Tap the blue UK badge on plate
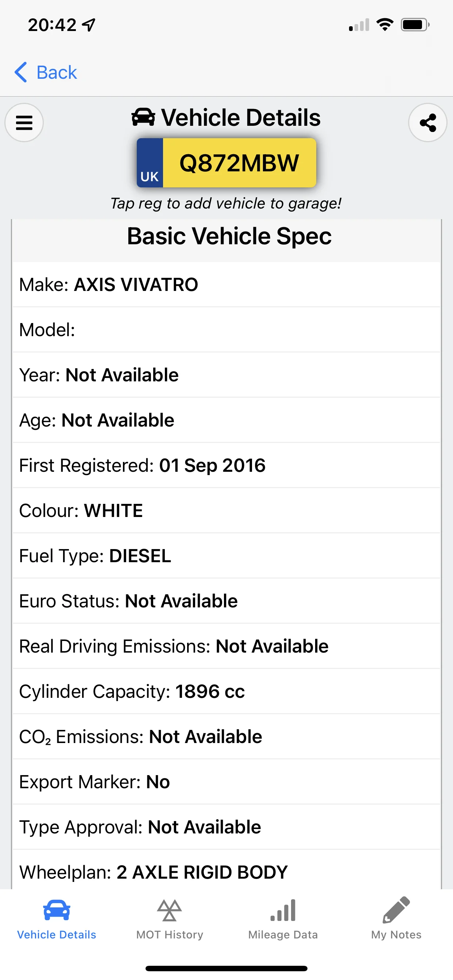The image size is (453, 980). pyautogui.click(x=150, y=163)
